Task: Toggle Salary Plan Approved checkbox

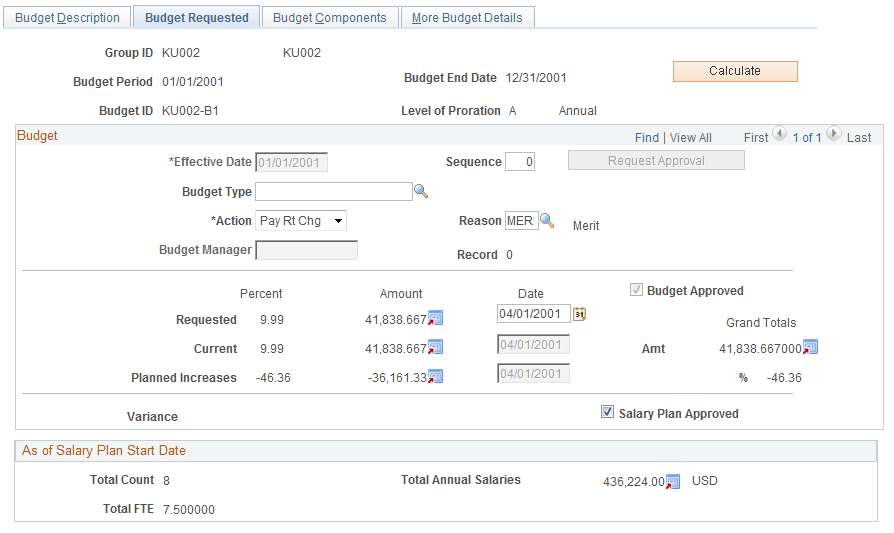Action: tap(607, 412)
